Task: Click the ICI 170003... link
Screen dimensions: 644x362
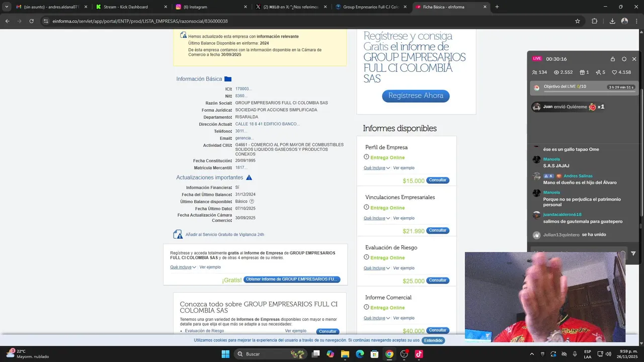Action: (x=244, y=89)
